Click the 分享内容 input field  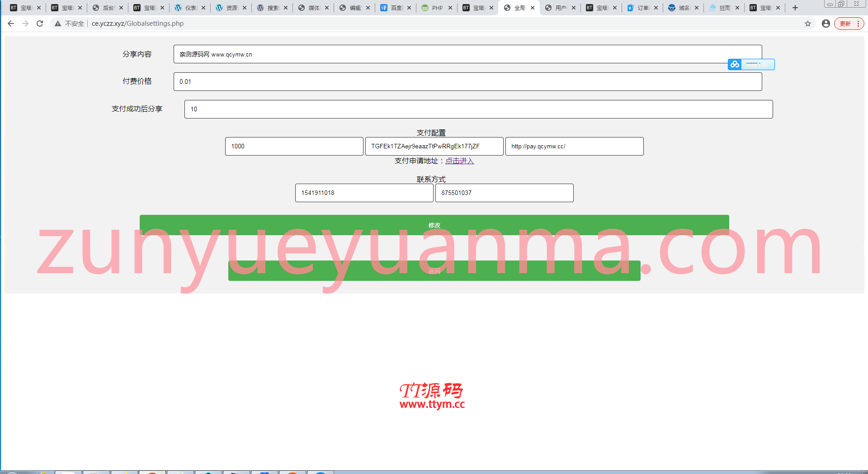click(467, 54)
